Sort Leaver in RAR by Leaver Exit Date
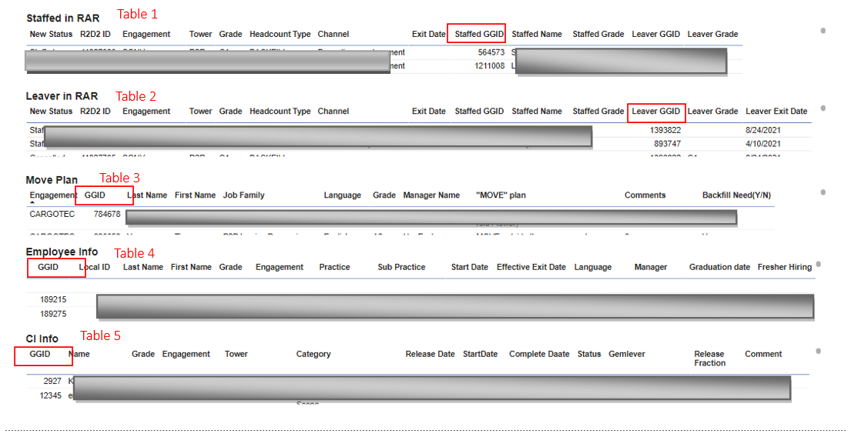The height and width of the screenshot is (447, 868). point(776,112)
